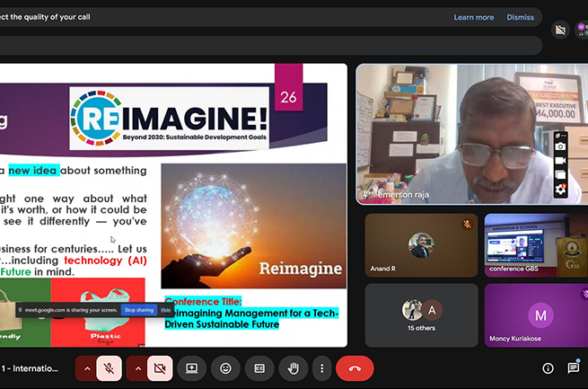Open the gear settings icon on overlay
This screenshot has height=389, width=588.
point(560,190)
